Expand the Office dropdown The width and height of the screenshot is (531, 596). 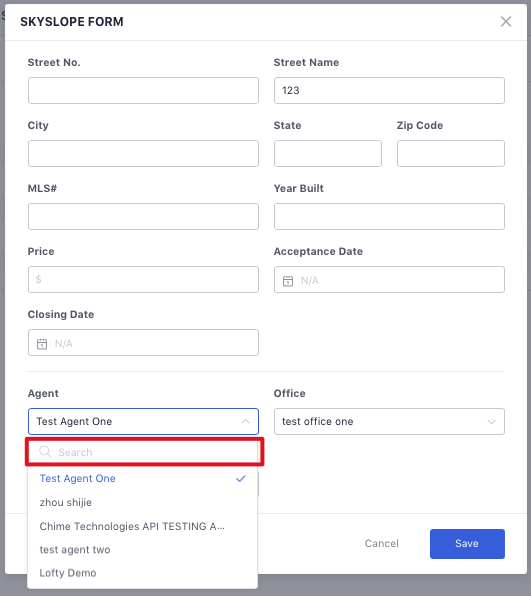pos(491,422)
